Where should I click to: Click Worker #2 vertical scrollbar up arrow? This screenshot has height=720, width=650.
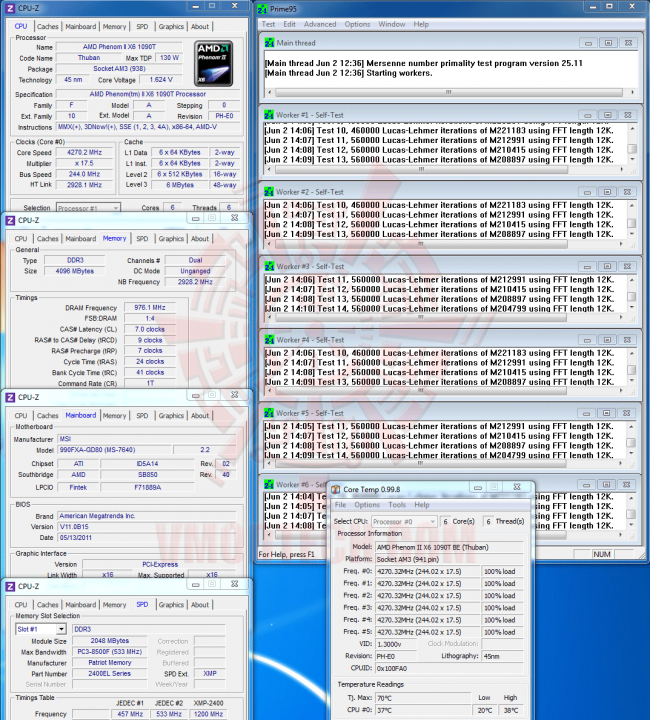(x=632, y=205)
